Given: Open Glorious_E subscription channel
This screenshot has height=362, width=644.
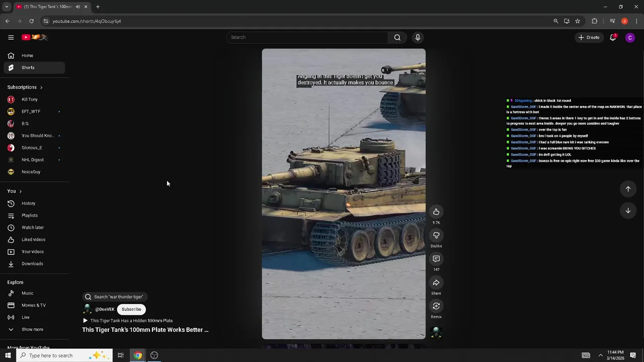Looking at the screenshot, I should pos(34,148).
